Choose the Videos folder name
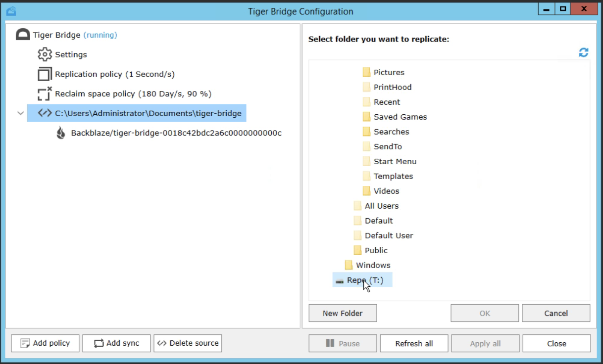Viewport: 603px width, 364px height. coord(386,191)
